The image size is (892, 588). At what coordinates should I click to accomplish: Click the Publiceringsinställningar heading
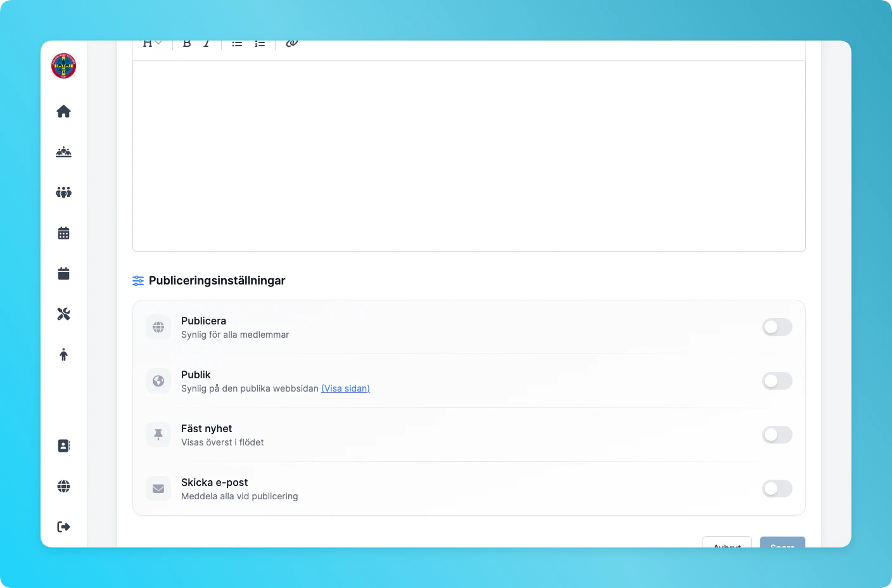[x=217, y=281]
